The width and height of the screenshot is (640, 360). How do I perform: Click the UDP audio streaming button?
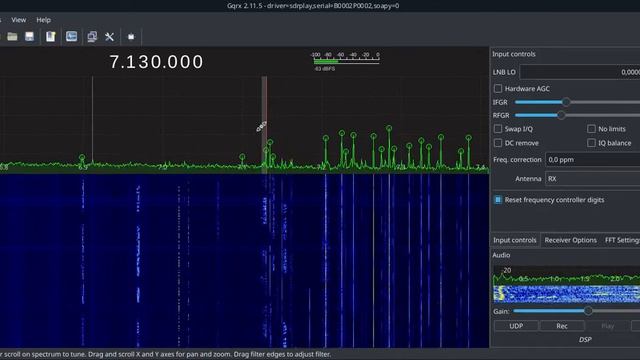[x=516, y=326]
